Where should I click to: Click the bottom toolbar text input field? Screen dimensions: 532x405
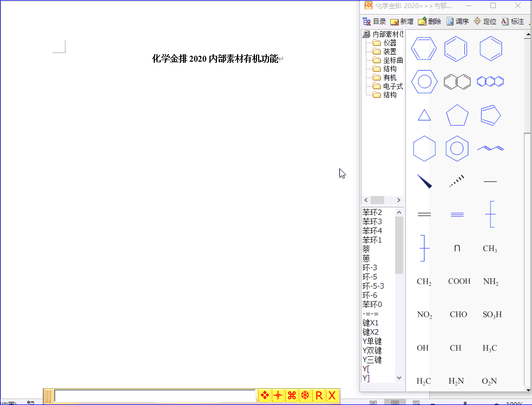[x=155, y=396]
